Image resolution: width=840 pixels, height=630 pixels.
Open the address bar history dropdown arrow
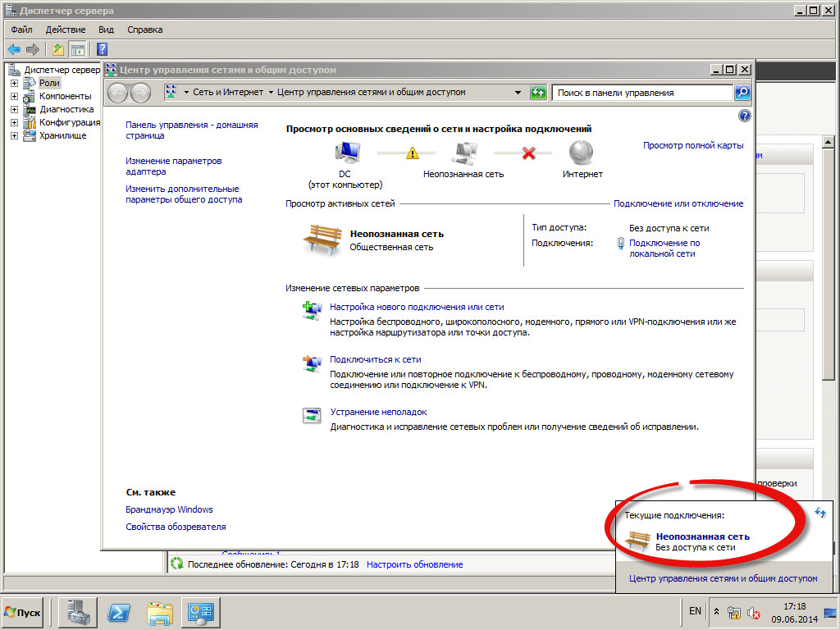pos(518,93)
